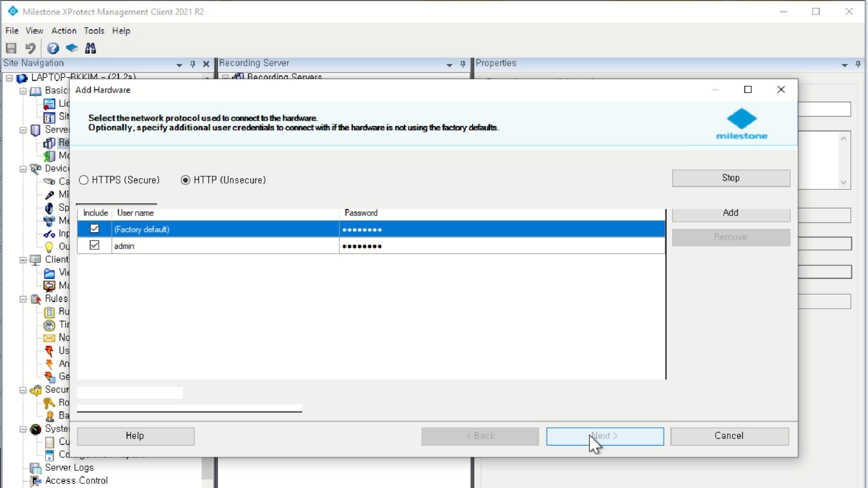This screenshot has height=488, width=868.
Task: Click the Site Information icon under Basics
Action: click(49, 117)
